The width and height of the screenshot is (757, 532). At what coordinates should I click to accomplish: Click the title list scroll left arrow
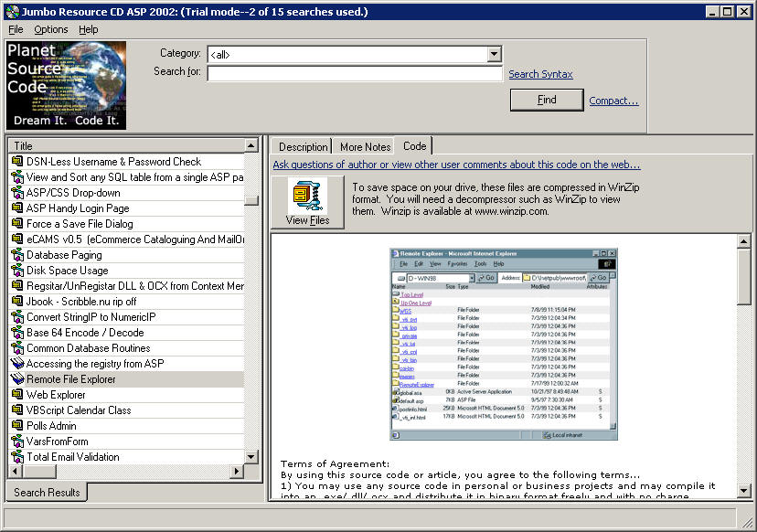[x=16, y=471]
